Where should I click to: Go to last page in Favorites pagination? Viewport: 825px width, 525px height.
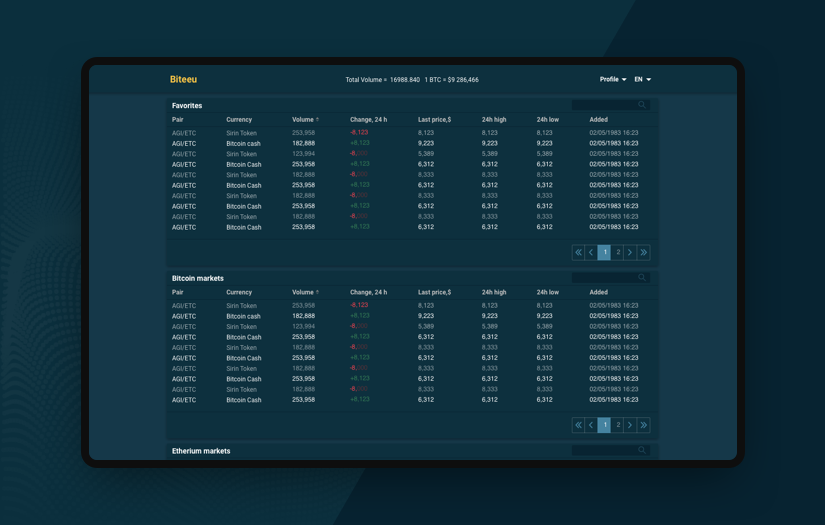[643, 253]
